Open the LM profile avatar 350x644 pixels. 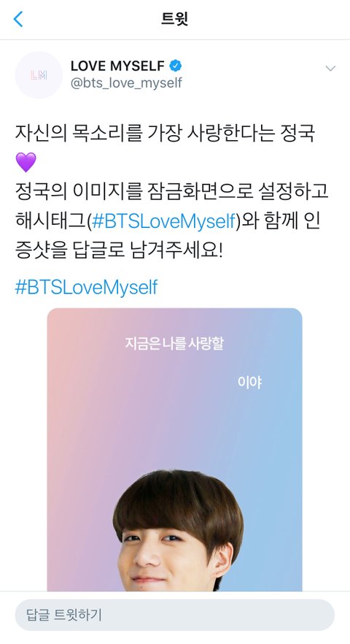point(39,74)
